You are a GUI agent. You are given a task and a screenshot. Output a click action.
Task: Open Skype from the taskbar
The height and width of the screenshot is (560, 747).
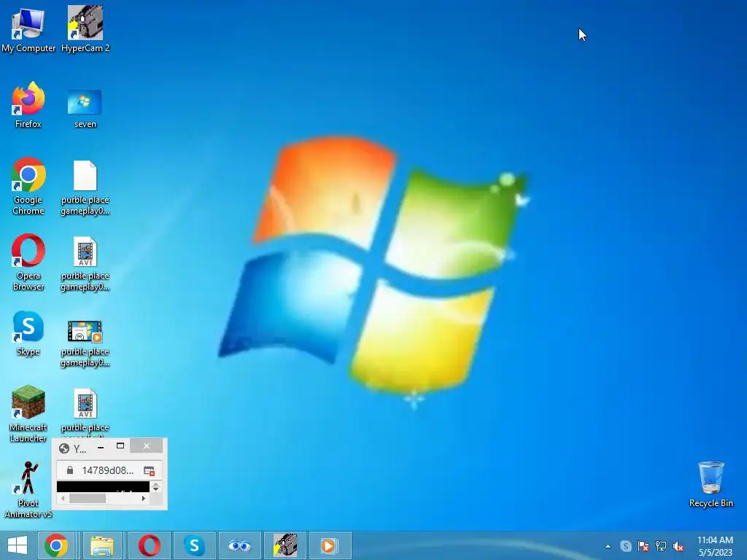coord(194,545)
